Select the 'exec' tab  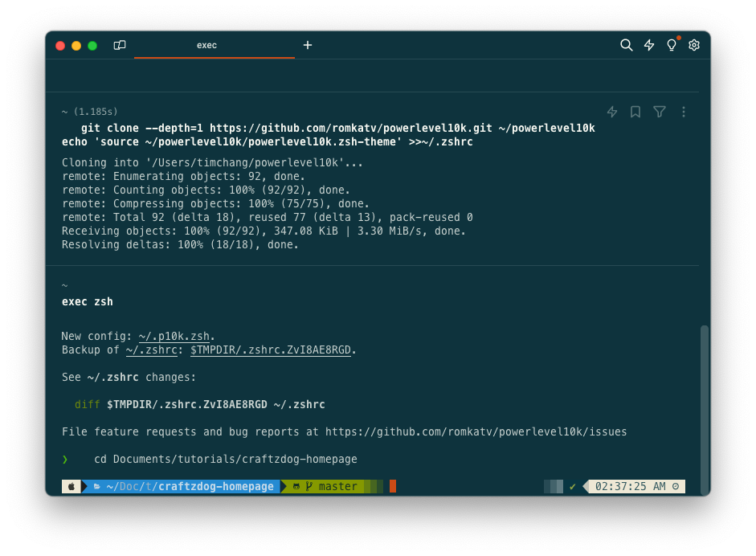pos(214,45)
